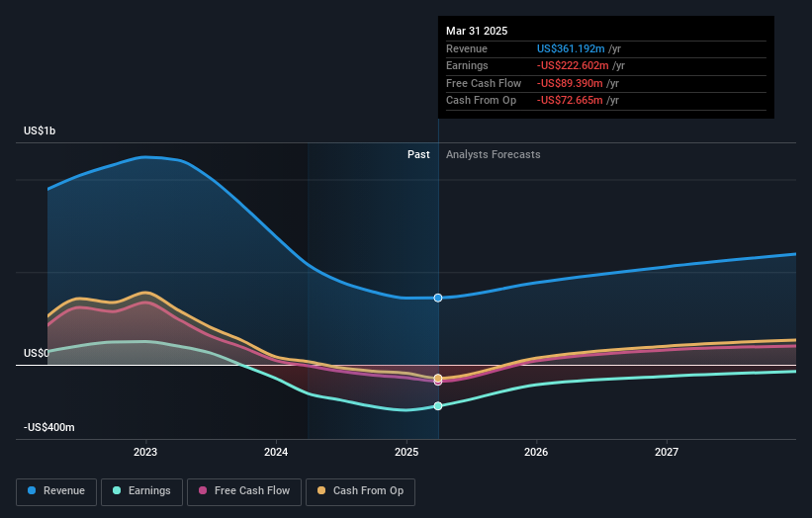This screenshot has height=518, width=812.
Task: Toggle the Cash From Op legend button
Action: click(x=360, y=491)
